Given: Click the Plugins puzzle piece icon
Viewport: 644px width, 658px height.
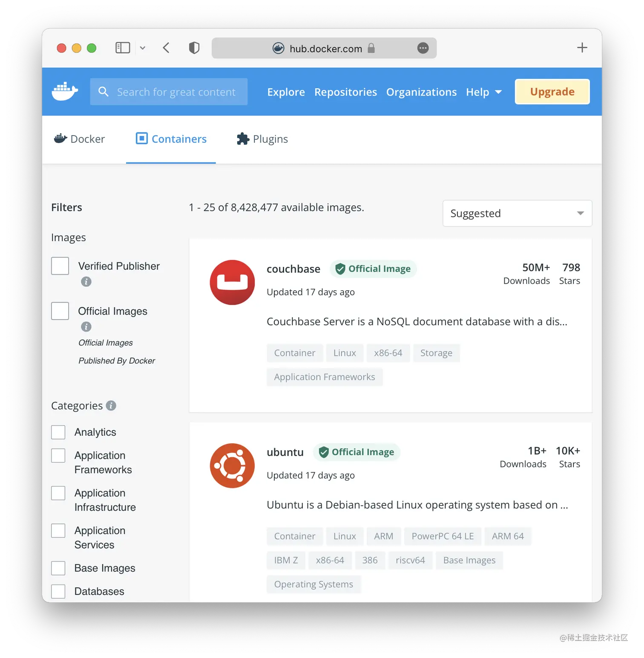Looking at the screenshot, I should tap(243, 139).
